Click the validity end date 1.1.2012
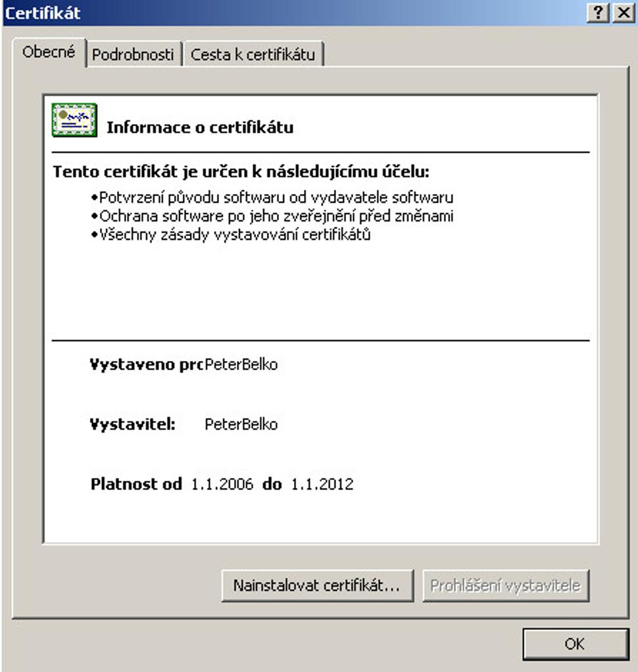The image size is (638, 672). [x=322, y=485]
